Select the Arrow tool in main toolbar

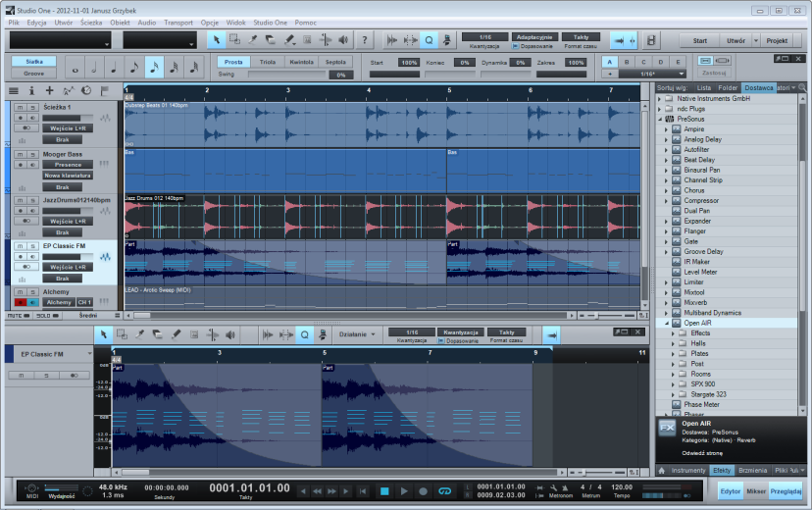click(x=217, y=40)
